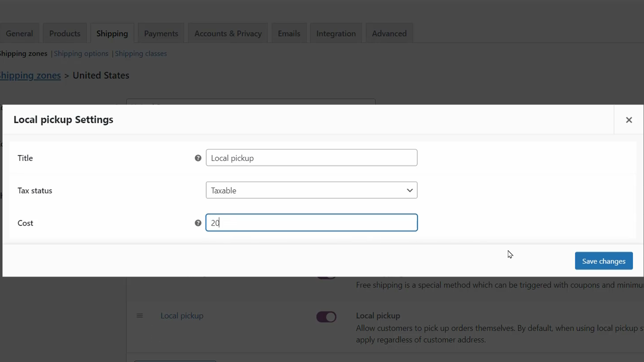Close the Local pickup Settings dialog
644x362 pixels.
(x=629, y=120)
